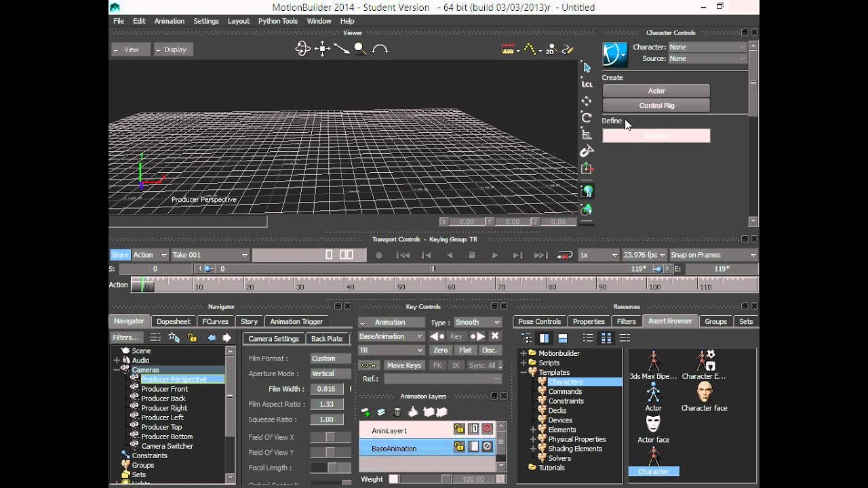Image resolution: width=868 pixels, height=488 pixels.
Task: Switch reference mode with Lcl icon
Action: point(587,84)
